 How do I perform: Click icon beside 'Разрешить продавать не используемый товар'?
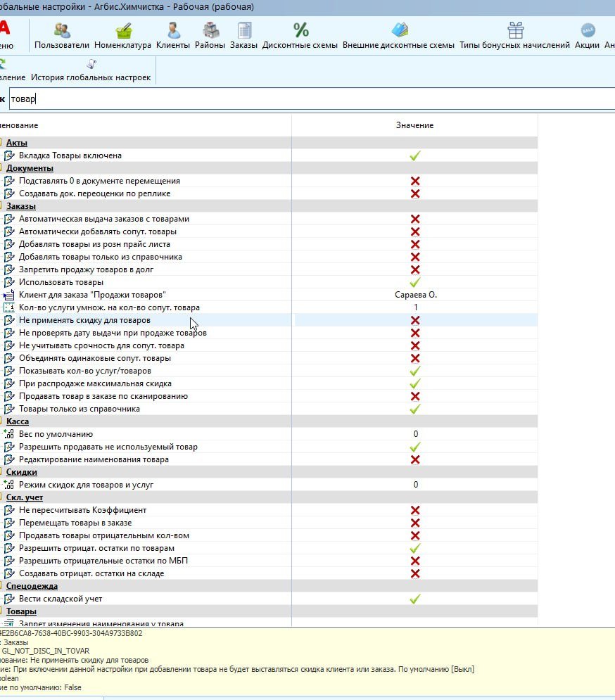pyautogui.click(x=9, y=447)
